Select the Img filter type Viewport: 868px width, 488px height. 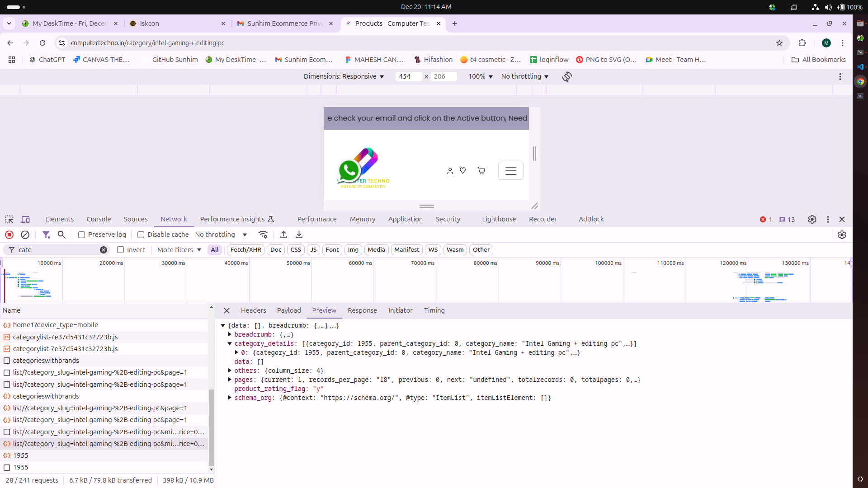point(353,250)
